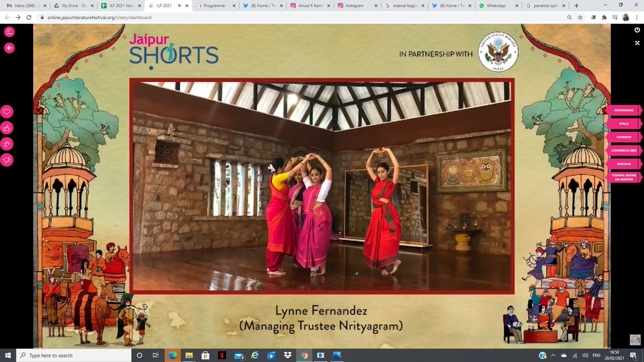644x362 pixels.
Task: Switch to the WhatsApp browser tab
Action: (499, 5)
